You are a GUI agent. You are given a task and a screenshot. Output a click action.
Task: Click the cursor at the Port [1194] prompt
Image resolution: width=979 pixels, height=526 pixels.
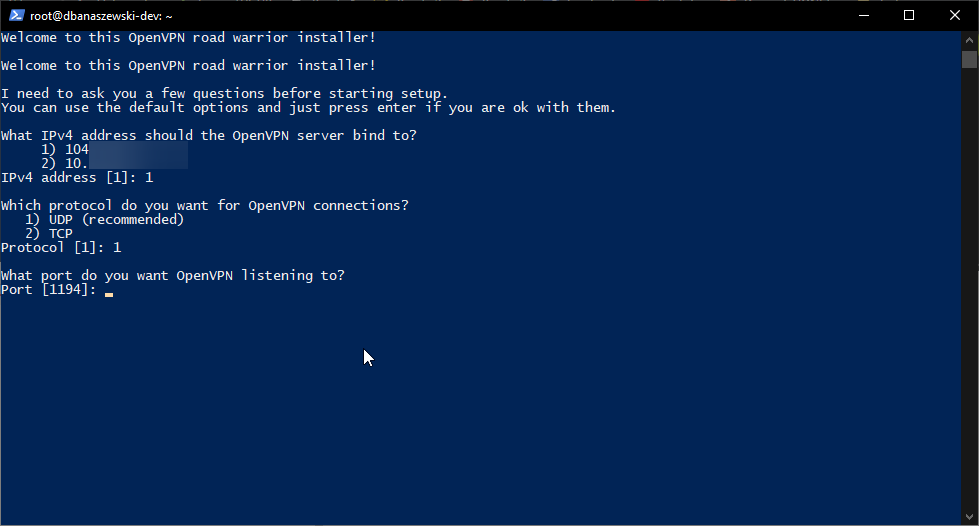108,294
